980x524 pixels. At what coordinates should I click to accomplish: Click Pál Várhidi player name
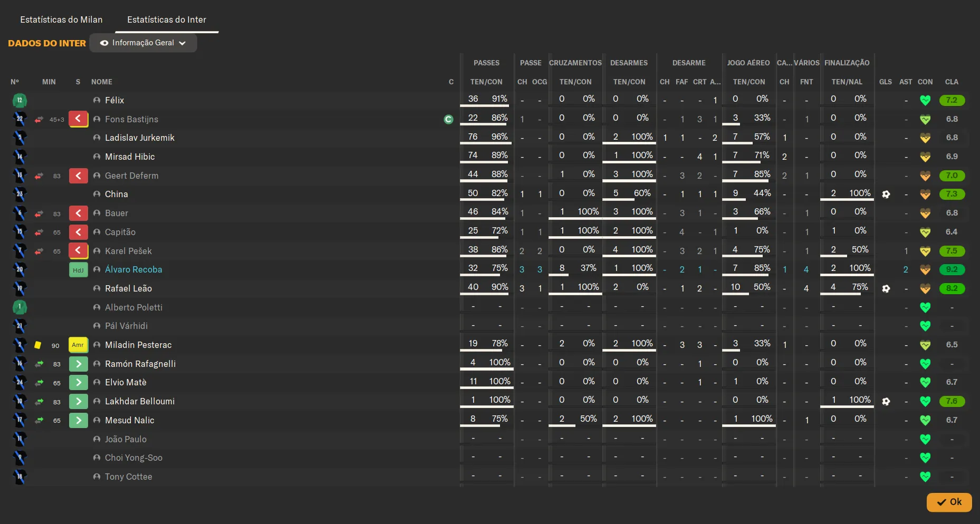(127, 326)
